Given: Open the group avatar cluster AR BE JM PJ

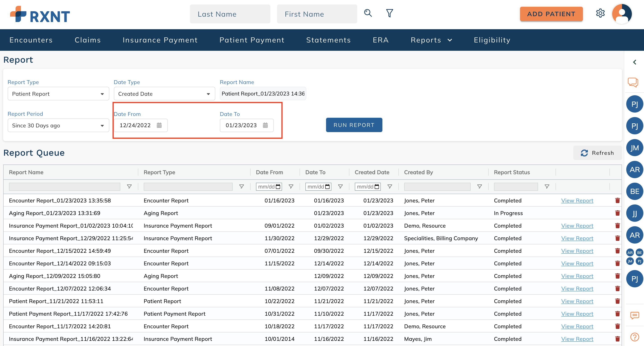Looking at the screenshot, I should tap(635, 257).
